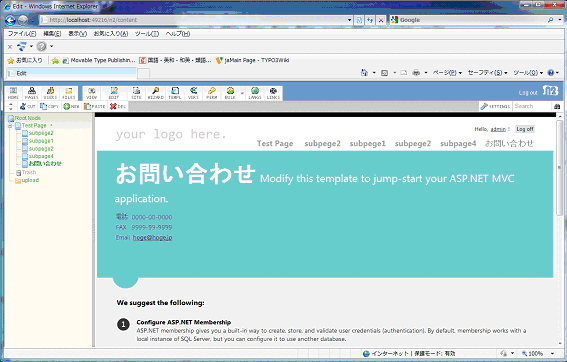Open the zoom level dropdown at 100%
The height and width of the screenshot is (362, 567).
553,353
